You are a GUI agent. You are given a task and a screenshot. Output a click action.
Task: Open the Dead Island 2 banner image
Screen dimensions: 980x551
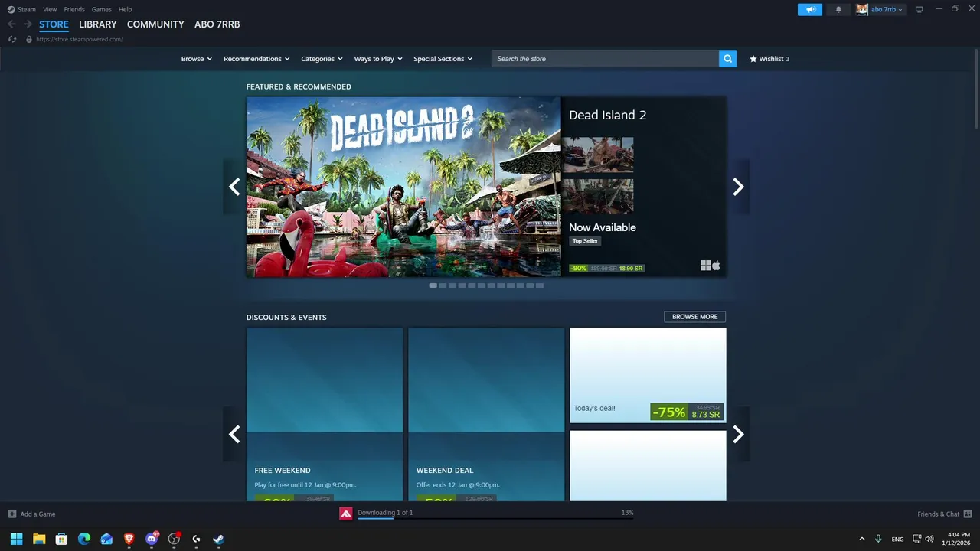[x=403, y=187]
